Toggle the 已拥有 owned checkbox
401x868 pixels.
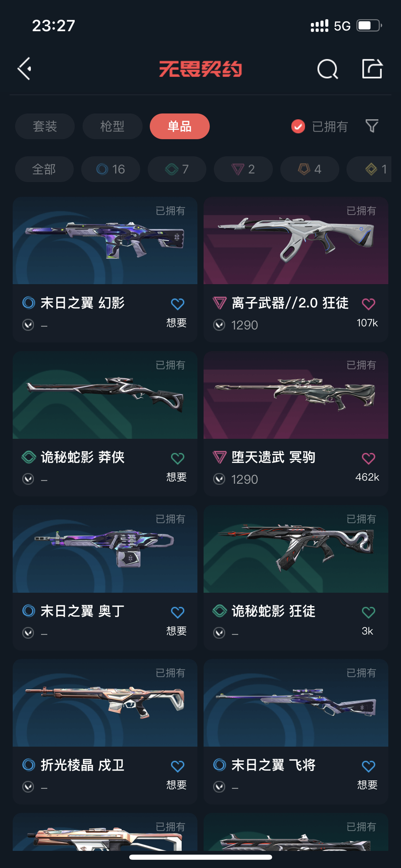tap(298, 126)
